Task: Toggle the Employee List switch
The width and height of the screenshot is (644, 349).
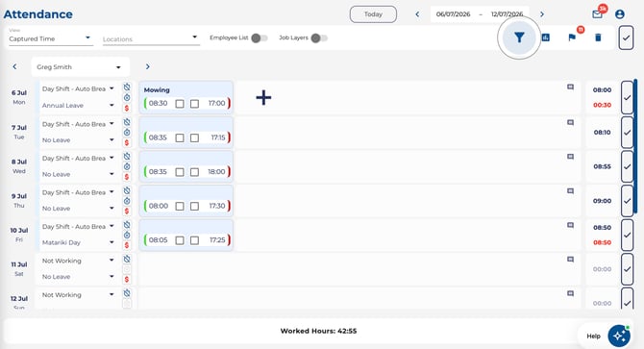Action: tap(260, 38)
